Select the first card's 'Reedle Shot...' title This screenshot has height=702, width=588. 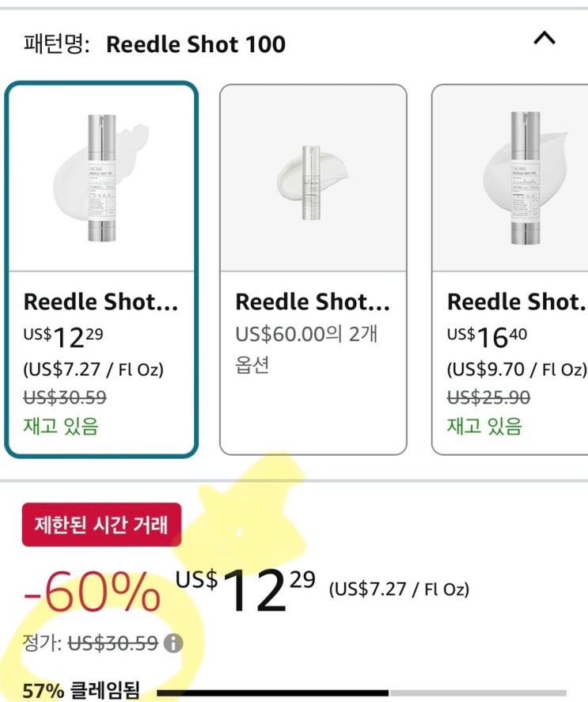click(101, 302)
